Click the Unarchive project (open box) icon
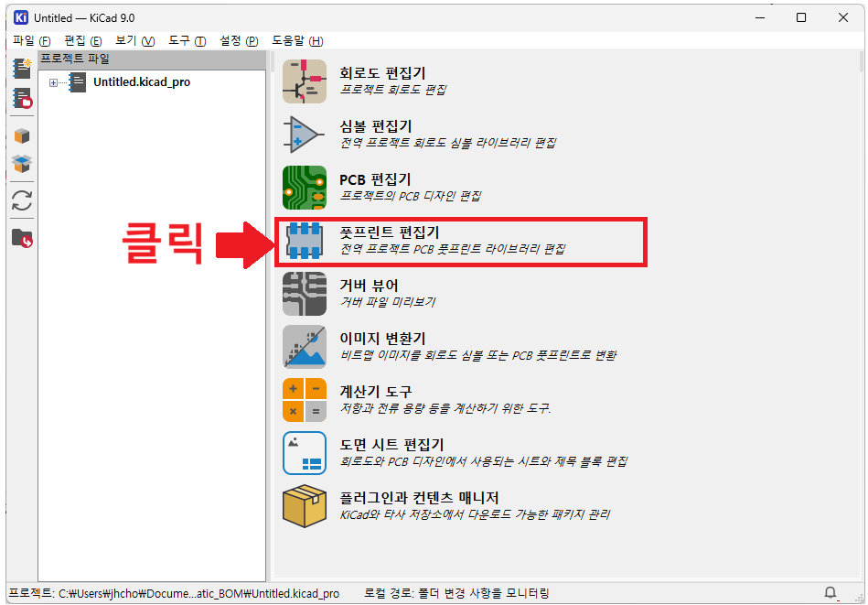This screenshot has width=868, height=605. (x=22, y=164)
